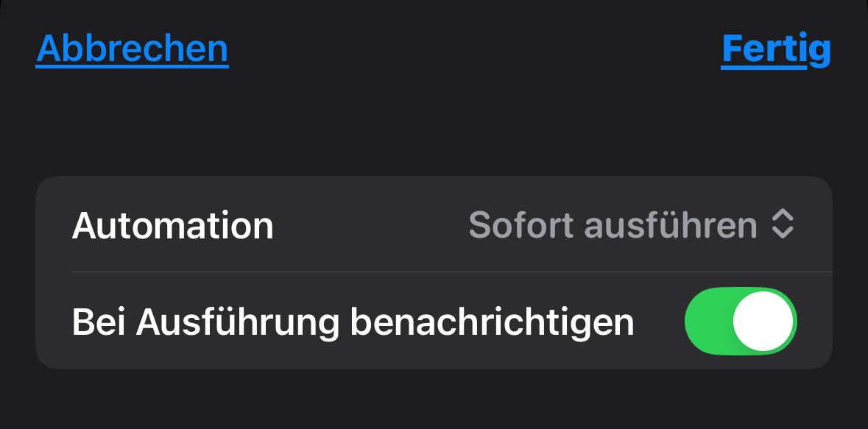The width and height of the screenshot is (868, 429).
Task: Click the Abbrechen link
Action: [x=133, y=49]
